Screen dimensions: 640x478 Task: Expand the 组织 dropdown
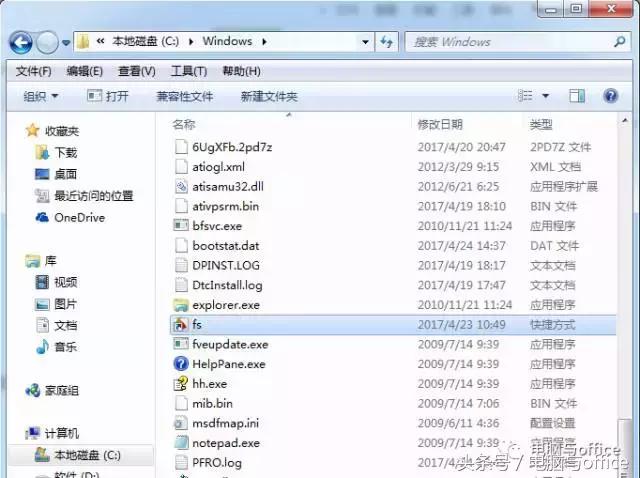(41, 97)
